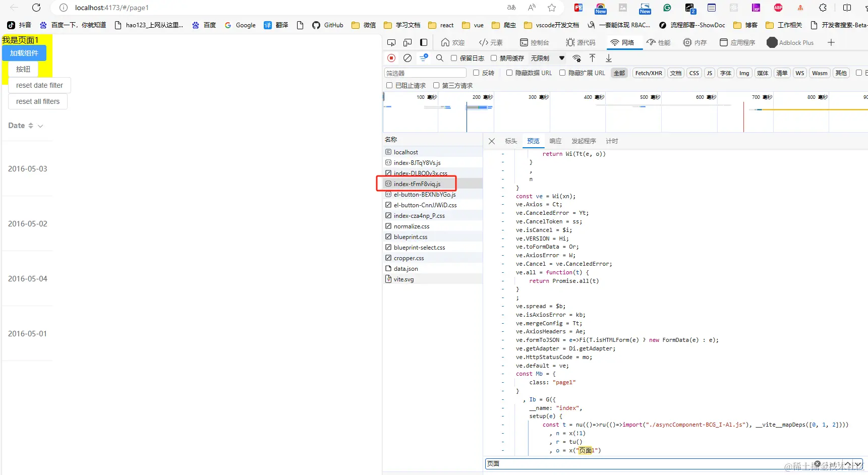Open the browser Extensions puzzle icon
This screenshot has height=475, width=868.
click(823, 8)
